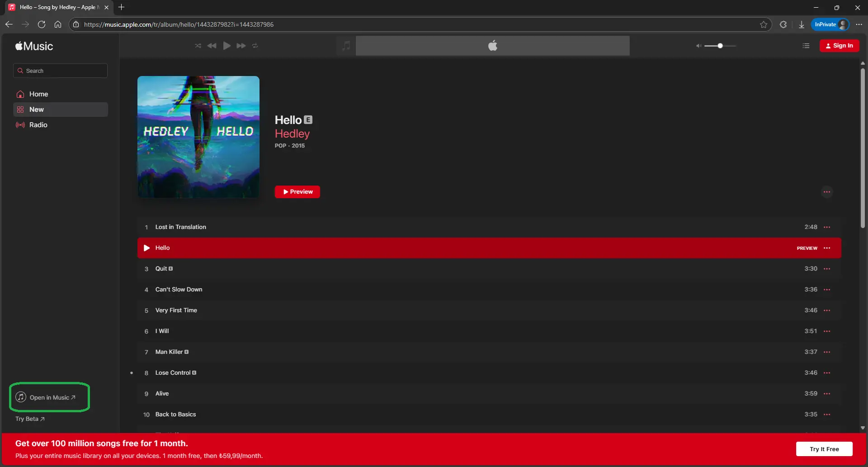This screenshot has height=467, width=868.
Task: Open more options for Lose Control
Action: 827,373
